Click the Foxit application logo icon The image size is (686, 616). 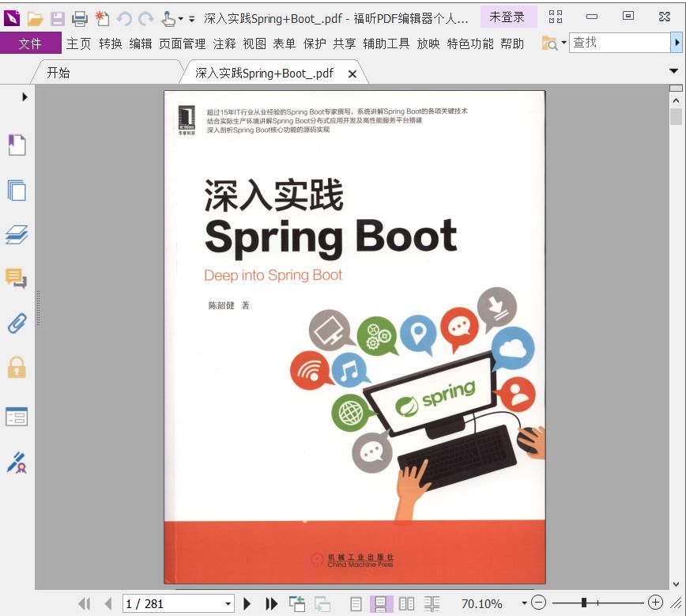pos(12,18)
